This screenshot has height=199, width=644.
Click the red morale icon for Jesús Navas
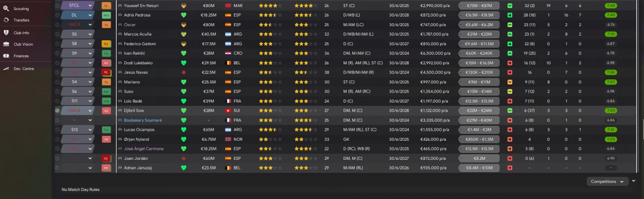click(184, 72)
